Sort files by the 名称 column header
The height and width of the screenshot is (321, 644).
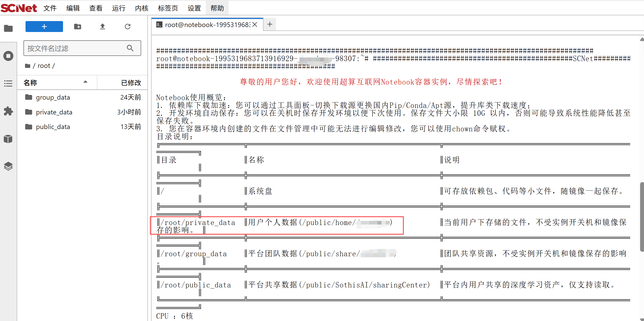[30, 83]
